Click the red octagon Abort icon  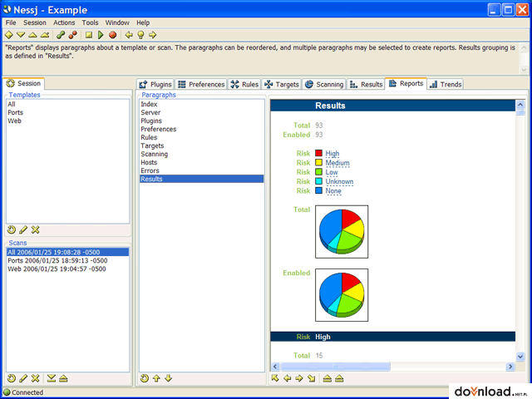113,35
